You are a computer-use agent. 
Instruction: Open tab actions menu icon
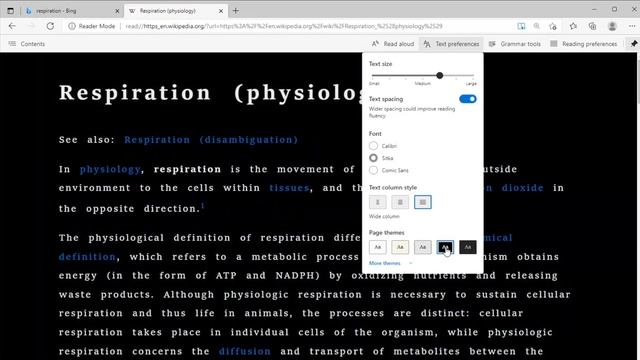point(11,11)
